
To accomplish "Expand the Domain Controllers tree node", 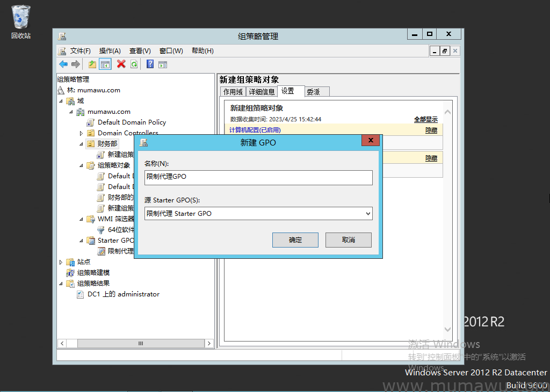I will tap(82, 133).
